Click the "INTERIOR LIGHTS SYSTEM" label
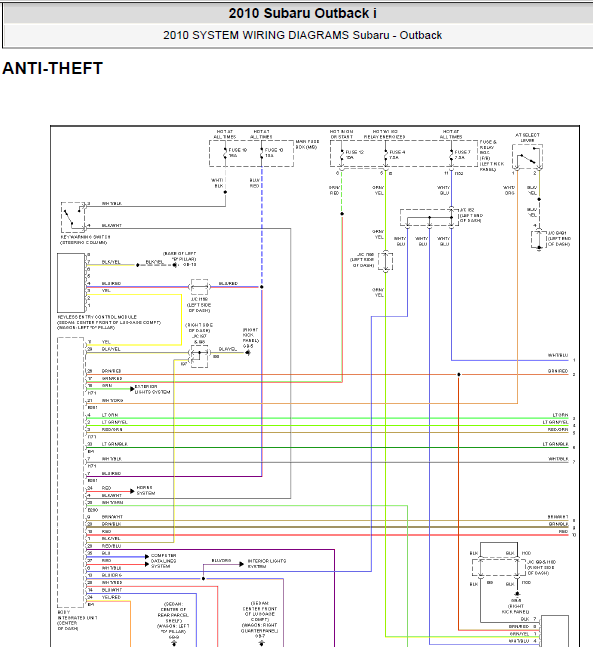Viewport: 593px width, 647px height. point(267,564)
